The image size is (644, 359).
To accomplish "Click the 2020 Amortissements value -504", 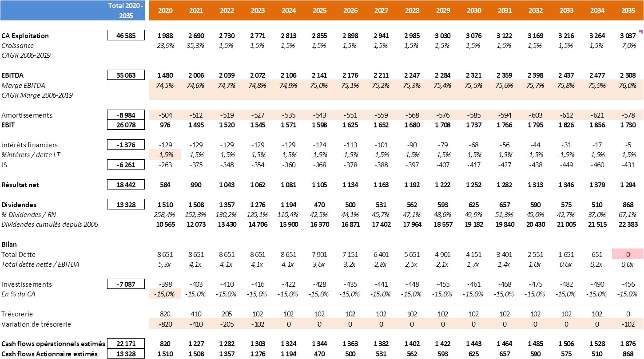I will 165,115.
